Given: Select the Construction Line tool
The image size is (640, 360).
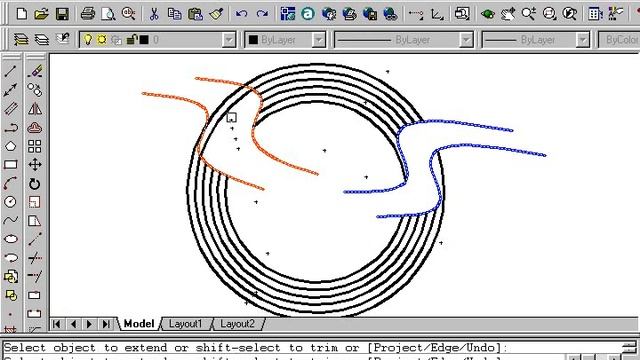Looking at the screenshot, I should pyautogui.click(x=11, y=90).
